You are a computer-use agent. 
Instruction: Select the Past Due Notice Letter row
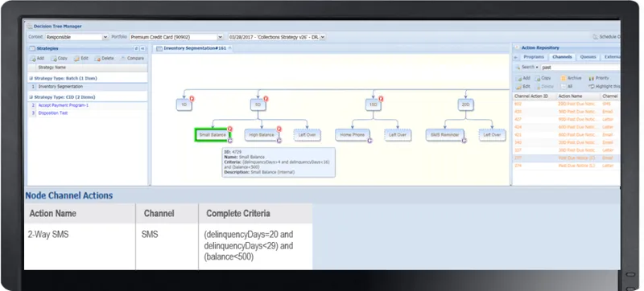(567, 166)
